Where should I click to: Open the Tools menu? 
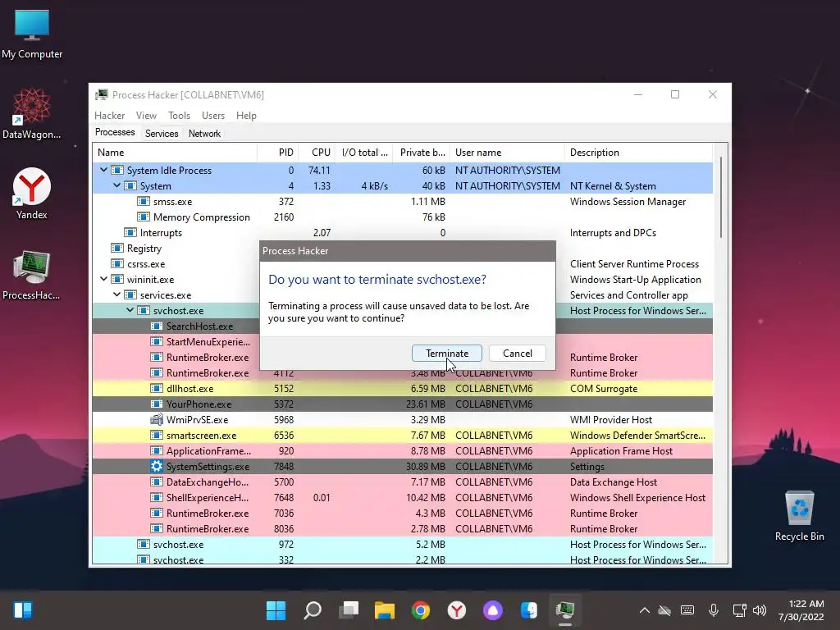tap(179, 115)
